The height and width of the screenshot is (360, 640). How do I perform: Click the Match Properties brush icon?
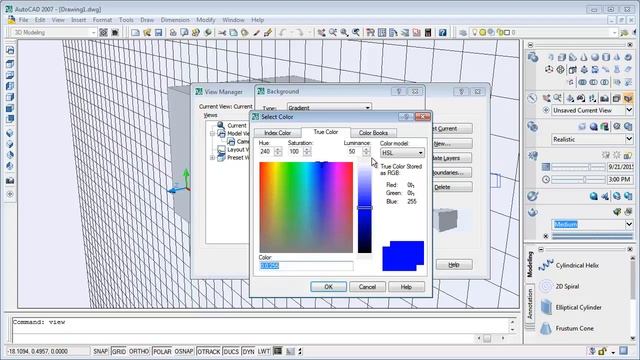[x=256, y=33]
